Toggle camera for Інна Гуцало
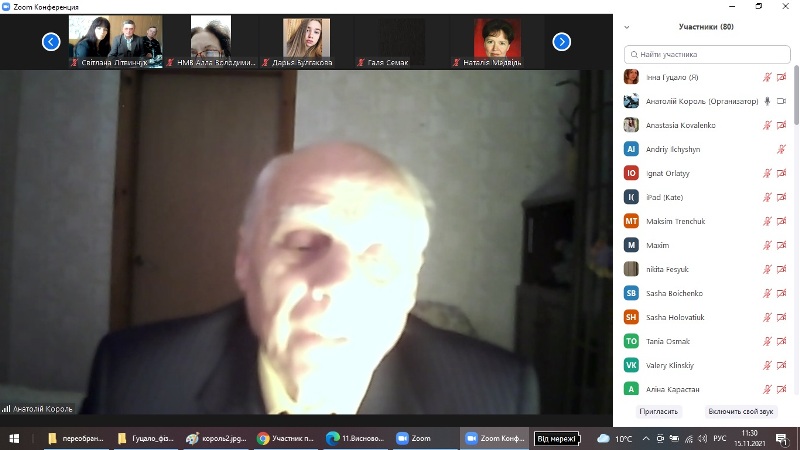The image size is (800, 450). pyautogui.click(x=781, y=78)
